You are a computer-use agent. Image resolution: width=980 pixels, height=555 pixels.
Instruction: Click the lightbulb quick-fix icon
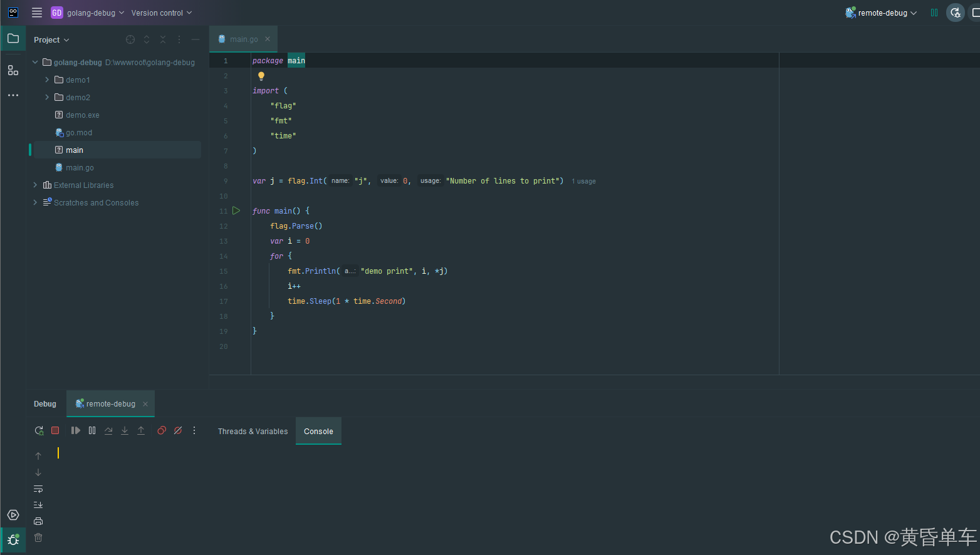261,76
